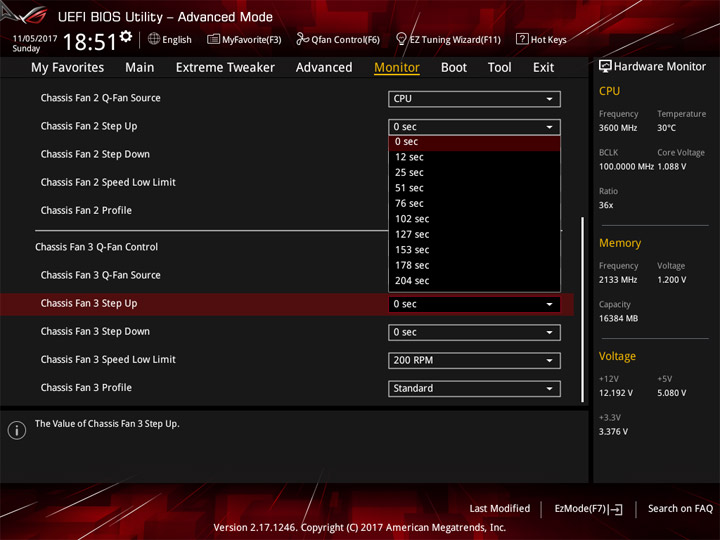Click +3.3V reading 3.376 V
The height and width of the screenshot is (540, 720).
tap(613, 432)
